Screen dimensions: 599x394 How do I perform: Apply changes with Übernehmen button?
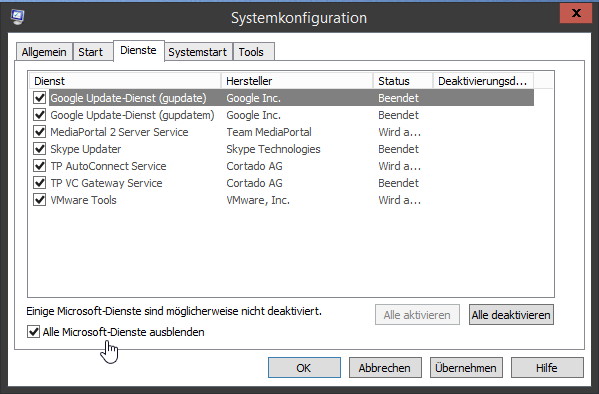point(466,368)
